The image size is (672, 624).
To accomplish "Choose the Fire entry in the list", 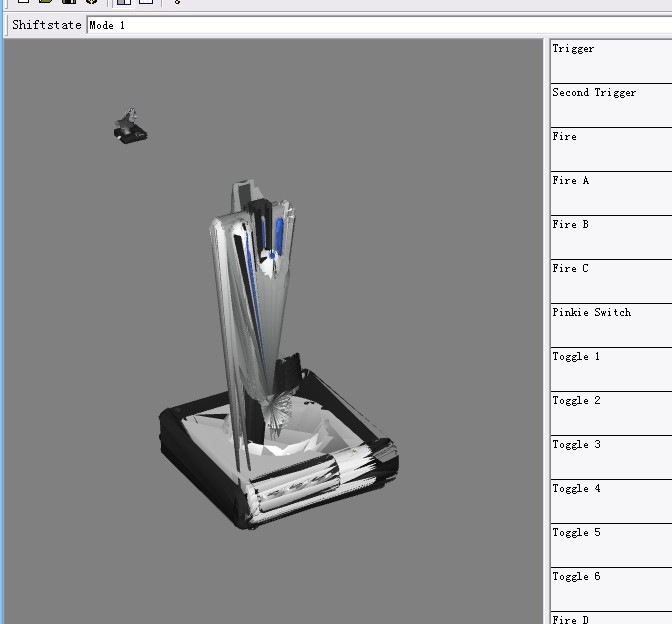I will coord(610,148).
